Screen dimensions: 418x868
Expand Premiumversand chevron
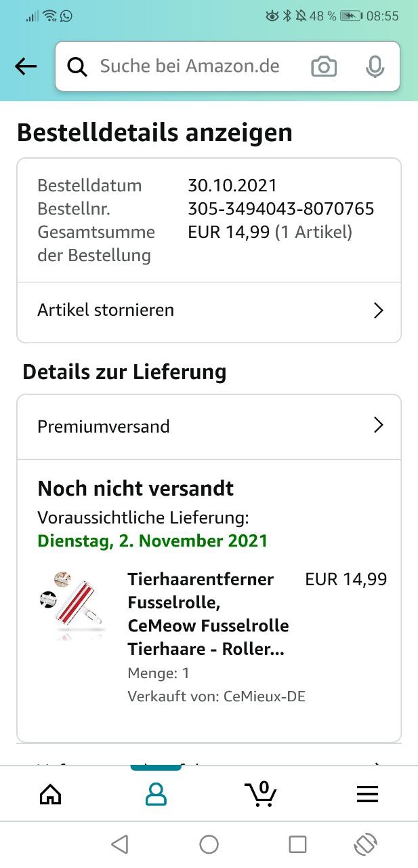click(378, 426)
